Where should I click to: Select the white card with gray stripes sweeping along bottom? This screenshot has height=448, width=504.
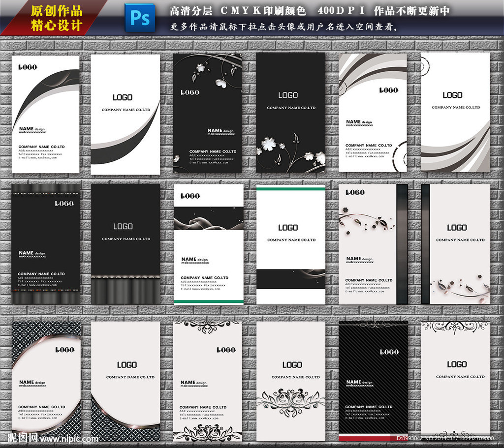455,113
